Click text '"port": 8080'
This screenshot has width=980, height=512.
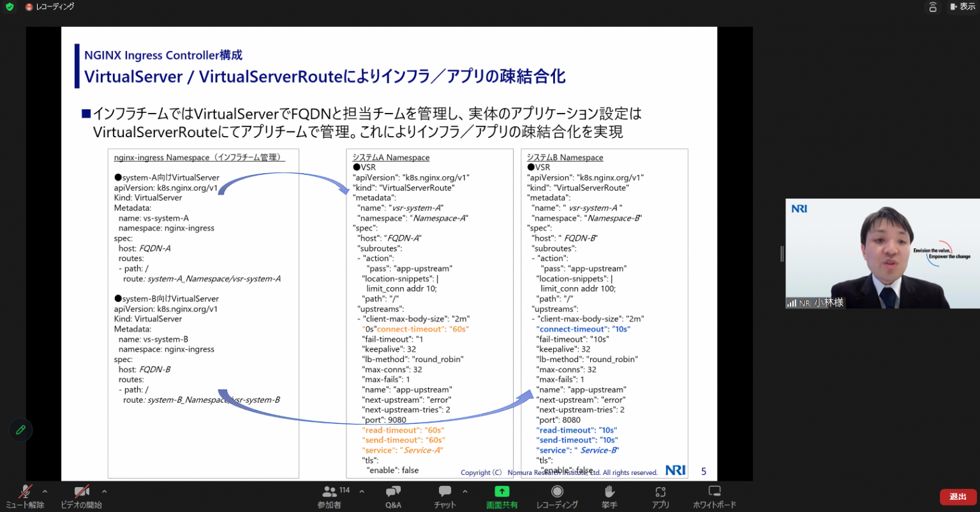coord(558,419)
